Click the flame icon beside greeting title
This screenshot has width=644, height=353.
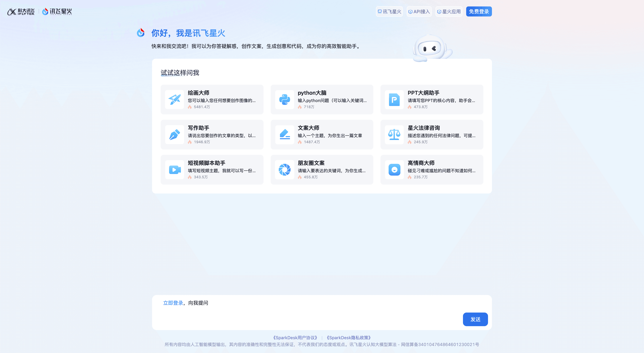pyautogui.click(x=141, y=33)
